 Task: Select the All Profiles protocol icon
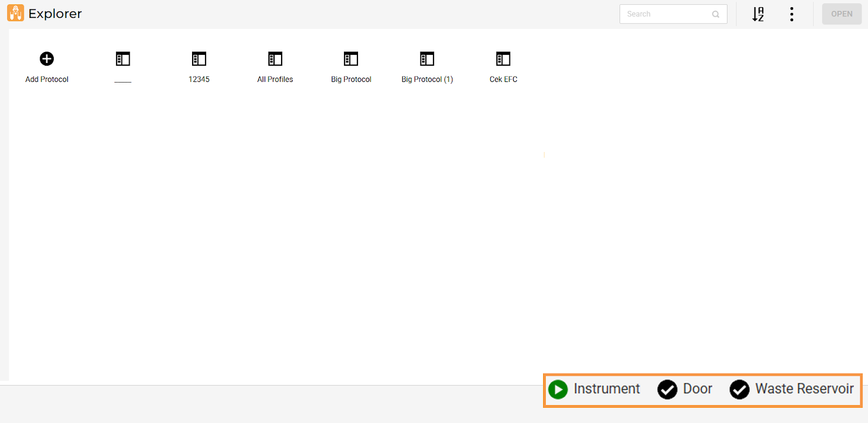pyautogui.click(x=275, y=59)
